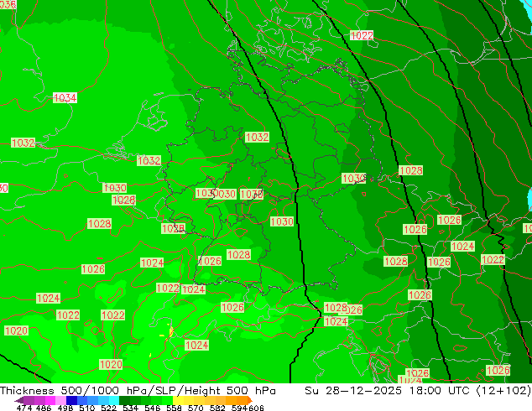532x411 pixels.
Task: Click the 510 legend value
Action: click(87, 408)
